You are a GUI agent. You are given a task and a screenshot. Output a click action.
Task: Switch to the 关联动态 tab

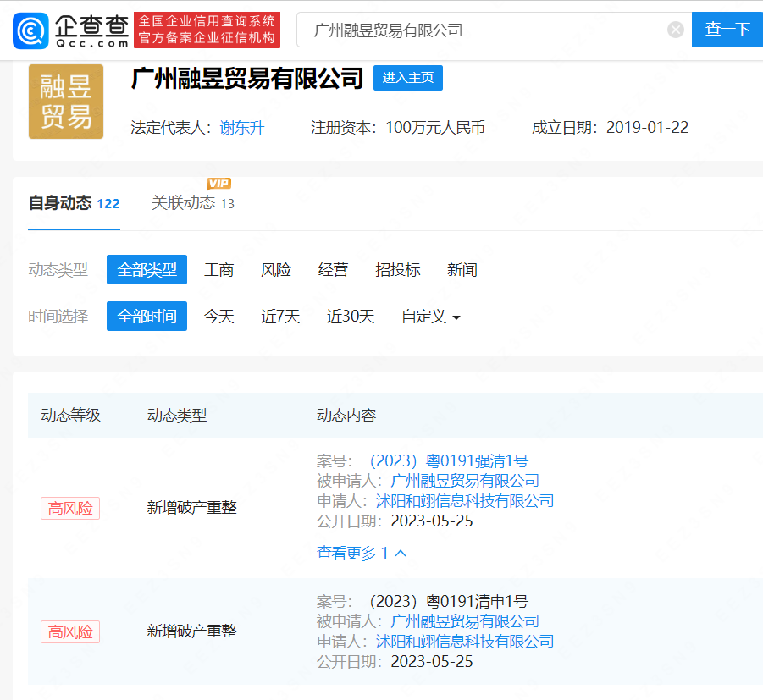[193, 203]
